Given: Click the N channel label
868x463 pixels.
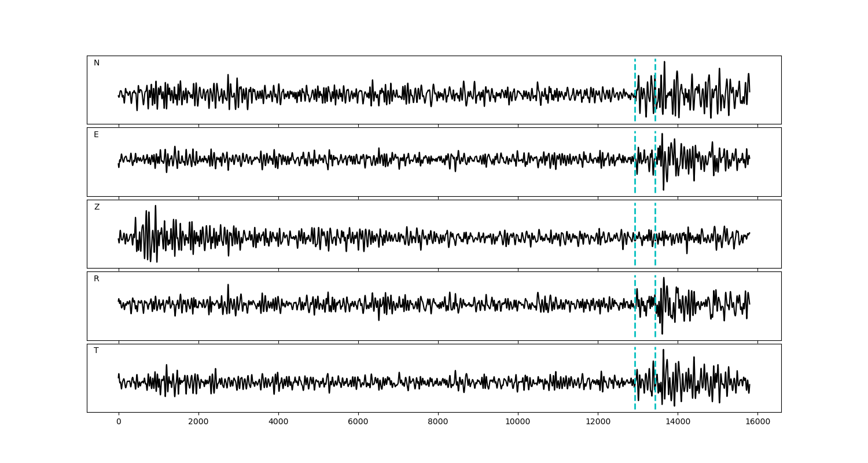Looking at the screenshot, I should [97, 63].
